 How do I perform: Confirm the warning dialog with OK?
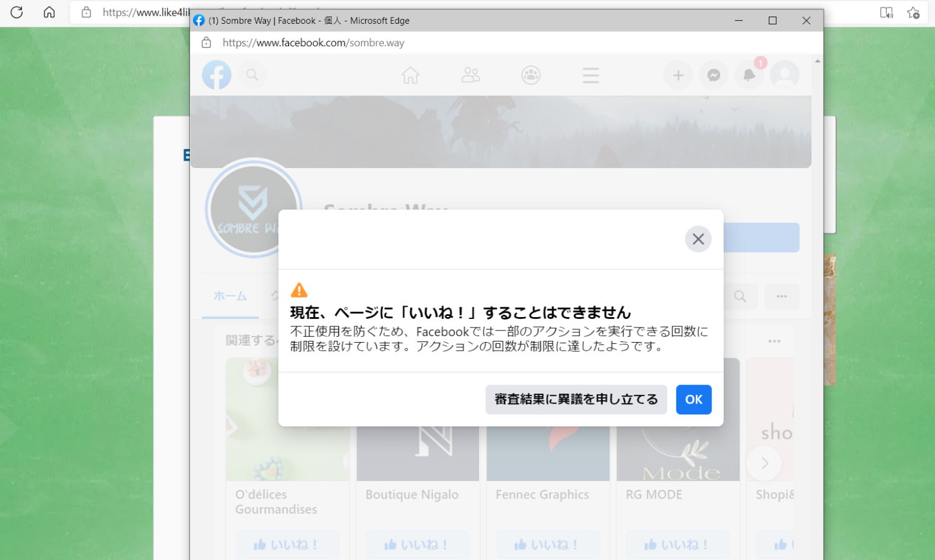click(x=693, y=399)
